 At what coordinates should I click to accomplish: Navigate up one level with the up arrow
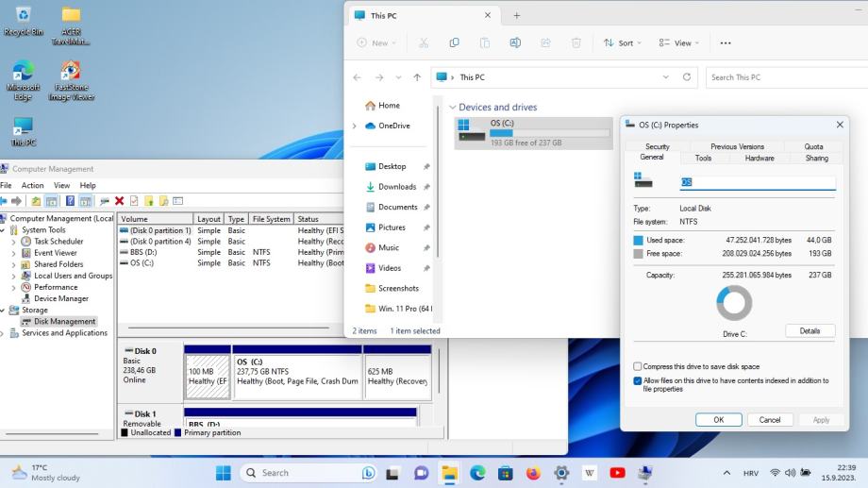click(x=416, y=77)
